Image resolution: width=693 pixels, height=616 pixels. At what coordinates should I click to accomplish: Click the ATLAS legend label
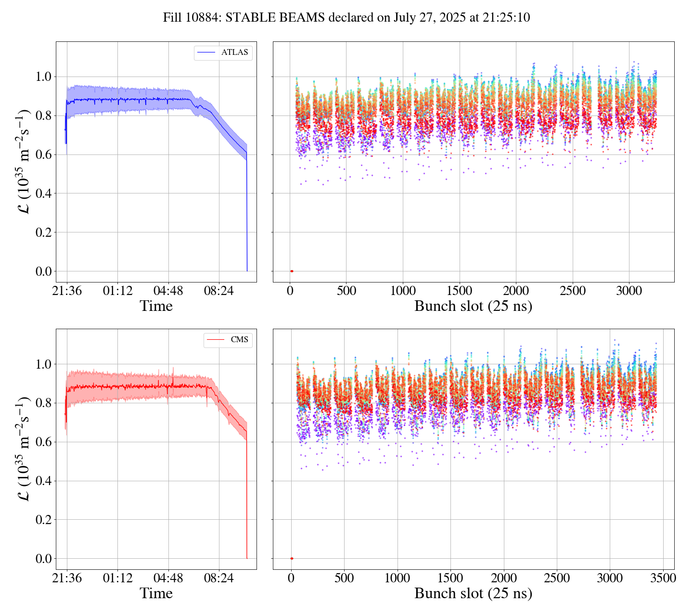pos(234,52)
